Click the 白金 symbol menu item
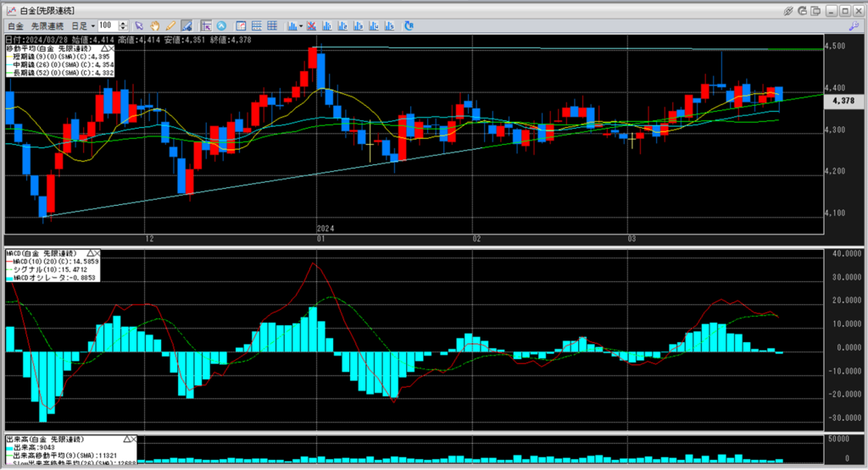 (x=15, y=26)
